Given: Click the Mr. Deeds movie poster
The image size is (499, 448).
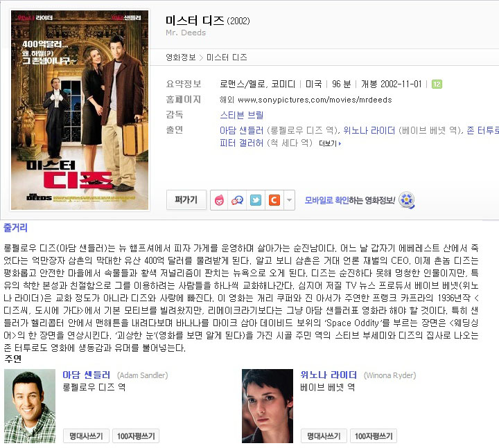Looking at the screenshot, I should 80,110.
